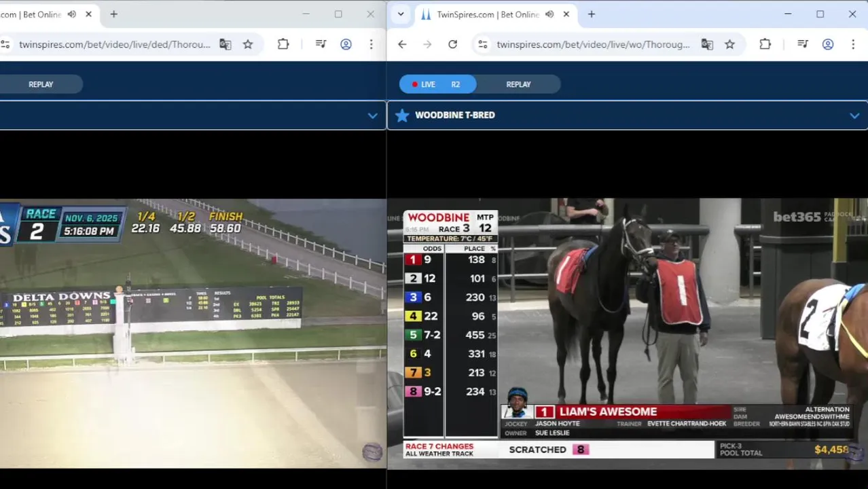View site information in the left window

(x=5, y=44)
